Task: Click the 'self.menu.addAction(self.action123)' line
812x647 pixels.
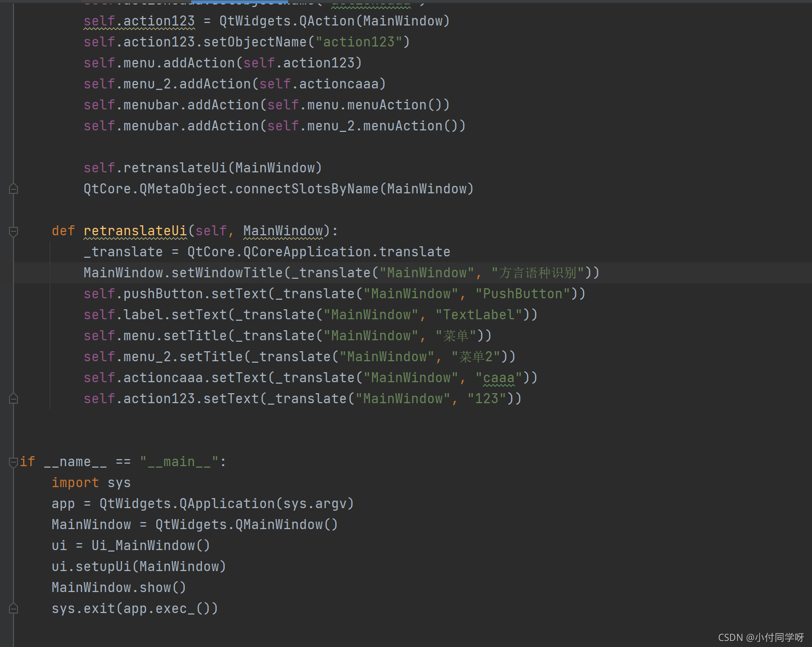Action: click(223, 63)
